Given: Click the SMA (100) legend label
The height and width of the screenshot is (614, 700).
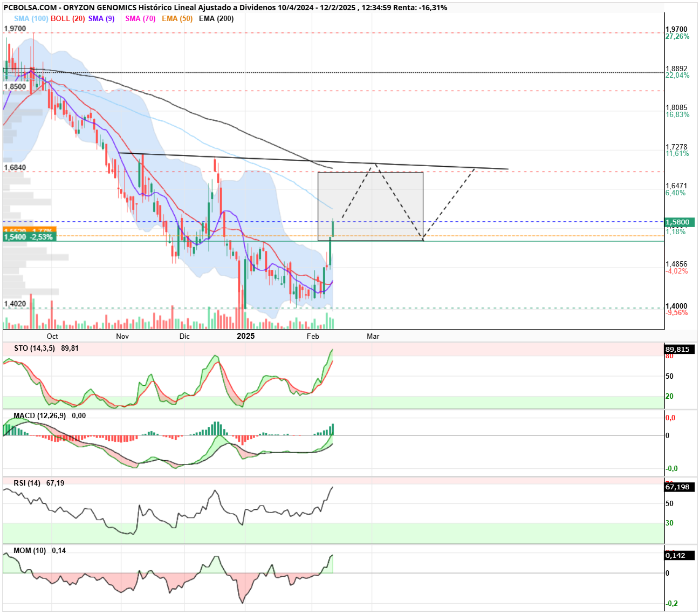Looking at the screenshot, I should coord(31,18).
